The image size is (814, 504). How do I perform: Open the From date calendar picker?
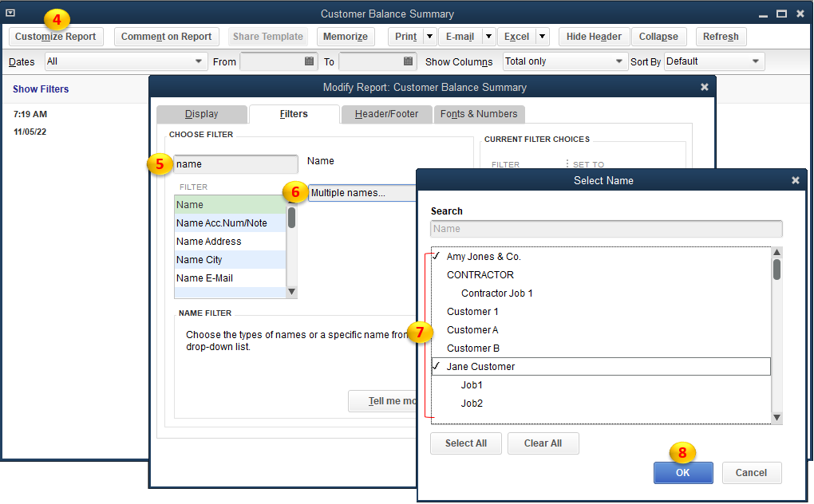tap(309, 61)
